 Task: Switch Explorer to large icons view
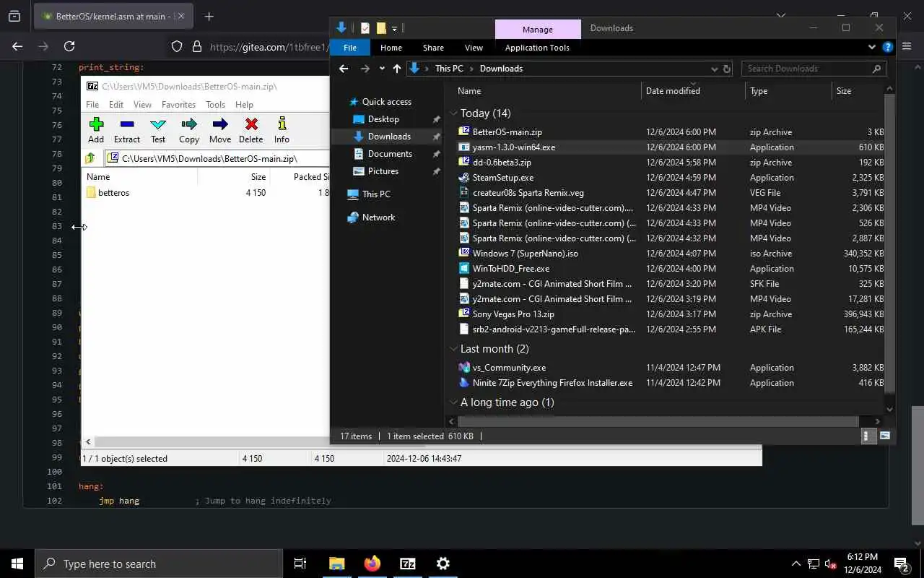884,436
